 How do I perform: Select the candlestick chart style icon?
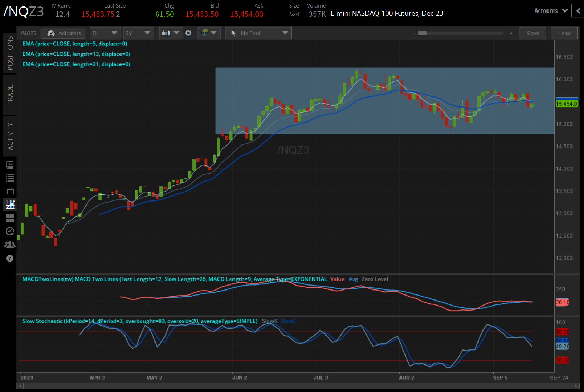[x=167, y=33]
